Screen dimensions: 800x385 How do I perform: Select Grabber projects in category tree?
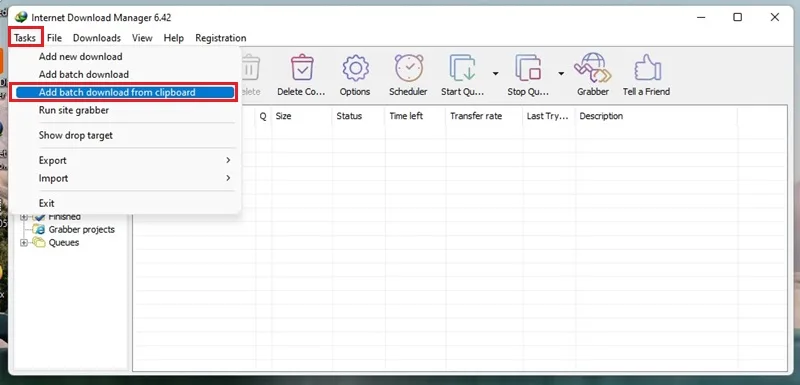click(82, 229)
